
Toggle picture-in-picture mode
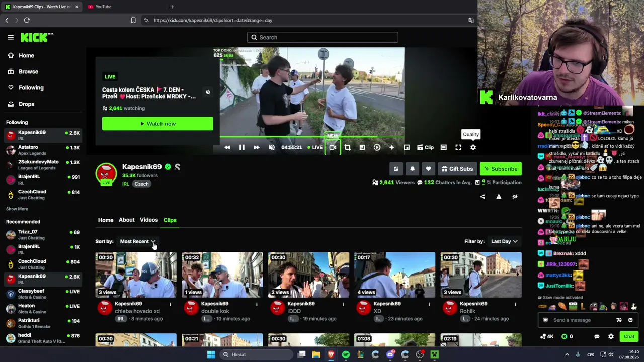pyautogui.click(x=407, y=147)
